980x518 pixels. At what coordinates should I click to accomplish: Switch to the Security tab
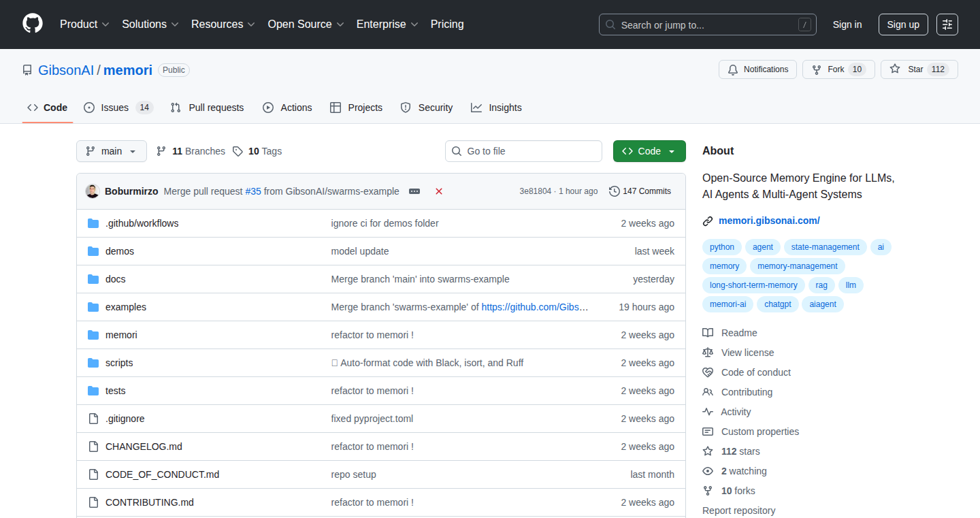pos(427,108)
